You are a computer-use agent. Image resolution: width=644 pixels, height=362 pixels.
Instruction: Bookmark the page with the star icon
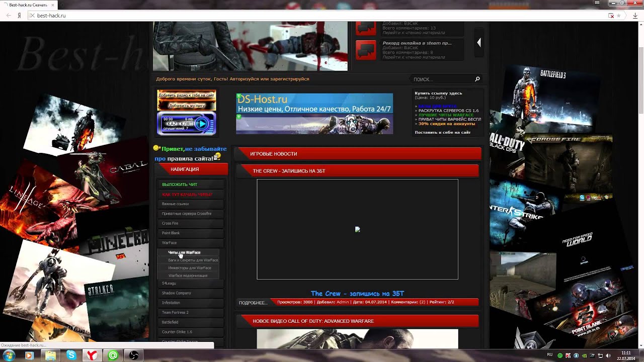(x=620, y=16)
